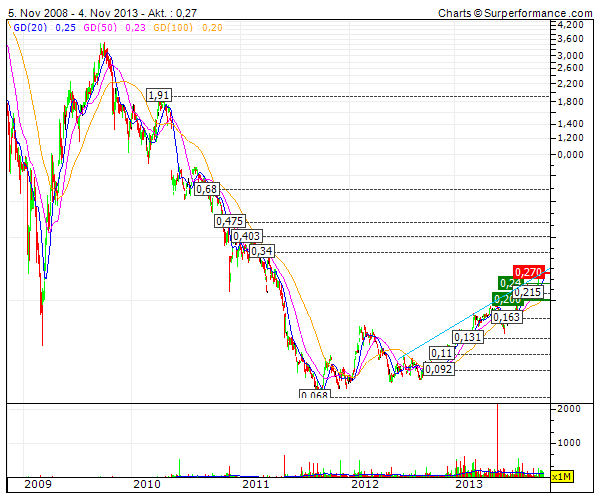600x500 pixels.
Task: Click the GD(20) moving average legend
Action: pyautogui.click(x=30, y=28)
